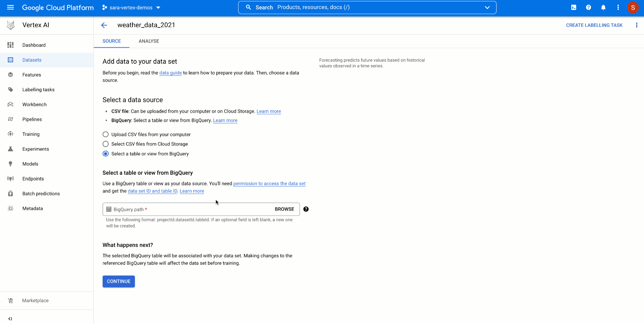Click the Google Cloud Platform title
644x324 pixels.
point(58,7)
